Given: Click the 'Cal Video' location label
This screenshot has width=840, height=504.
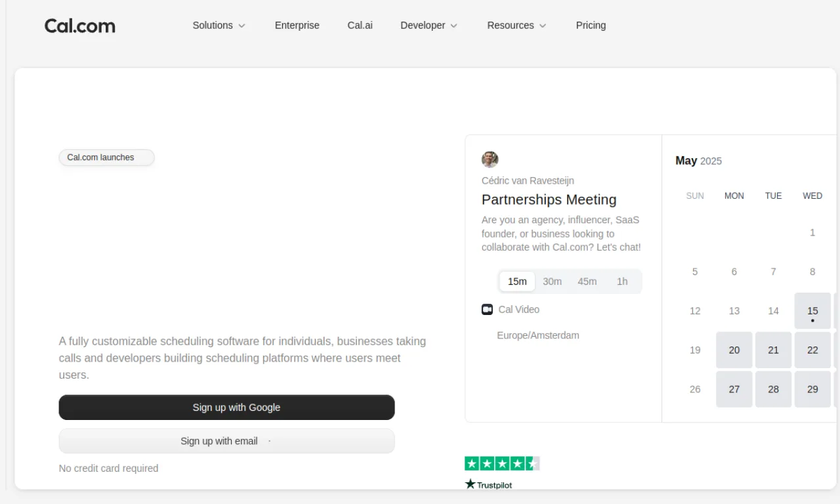Looking at the screenshot, I should 519,310.
